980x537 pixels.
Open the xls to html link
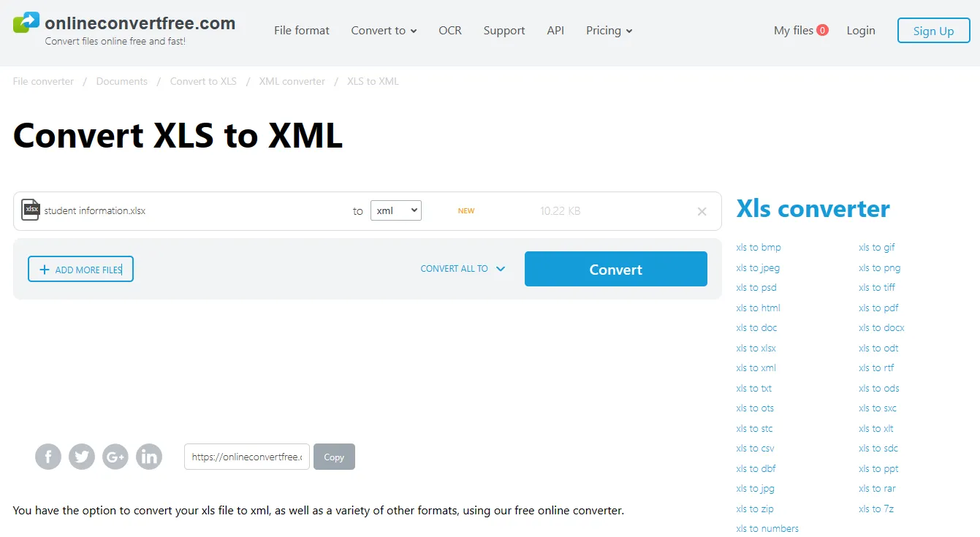pyautogui.click(x=759, y=308)
